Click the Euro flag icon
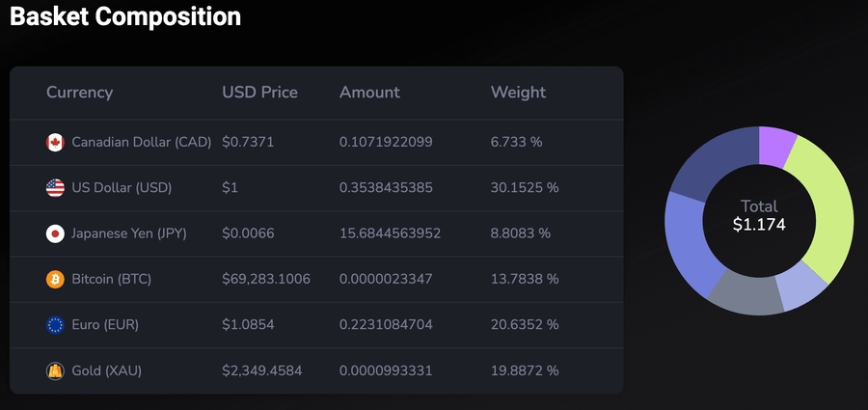The height and width of the screenshot is (410, 868). [x=55, y=325]
